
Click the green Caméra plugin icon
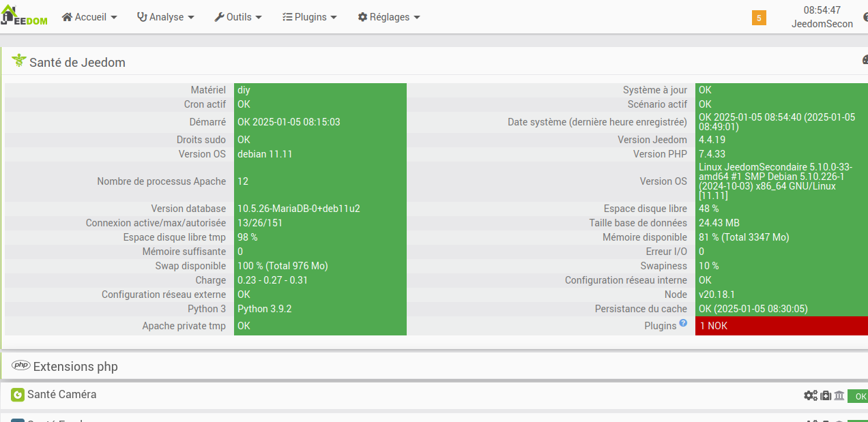(x=18, y=394)
